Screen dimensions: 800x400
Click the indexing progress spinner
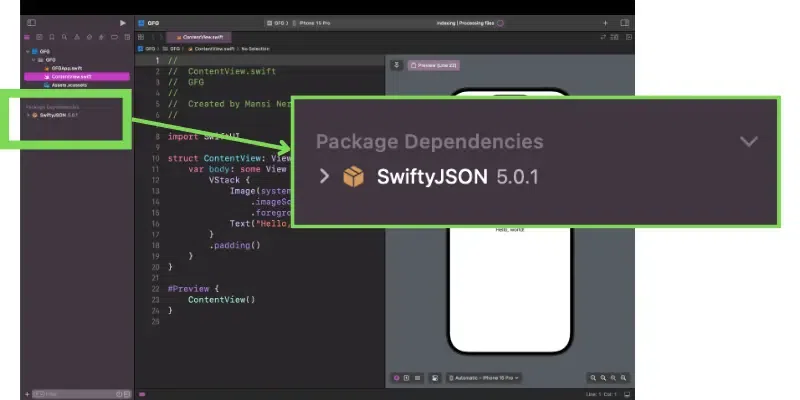tap(500, 23)
